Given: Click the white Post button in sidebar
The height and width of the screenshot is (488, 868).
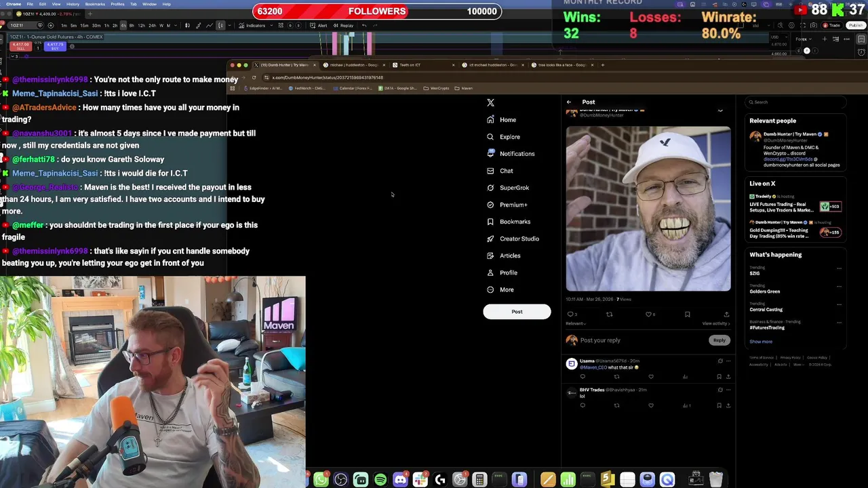Looking at the screenshot, I should (x=517, y=312).
